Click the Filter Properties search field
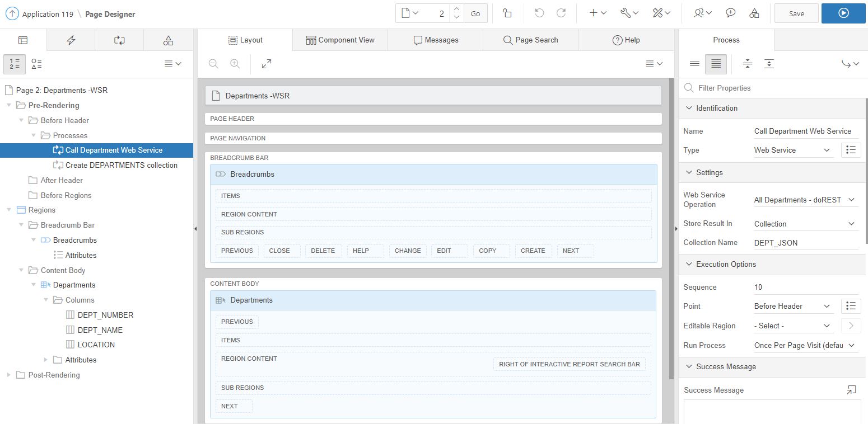 773,88
